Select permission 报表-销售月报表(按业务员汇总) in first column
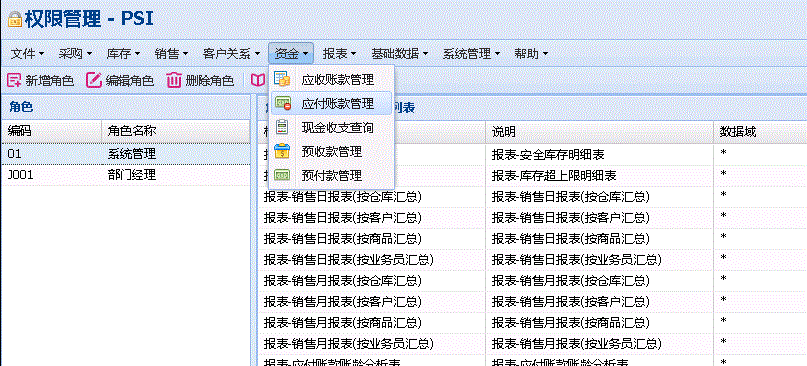This screenshot has width=807, height=366. 348,344
